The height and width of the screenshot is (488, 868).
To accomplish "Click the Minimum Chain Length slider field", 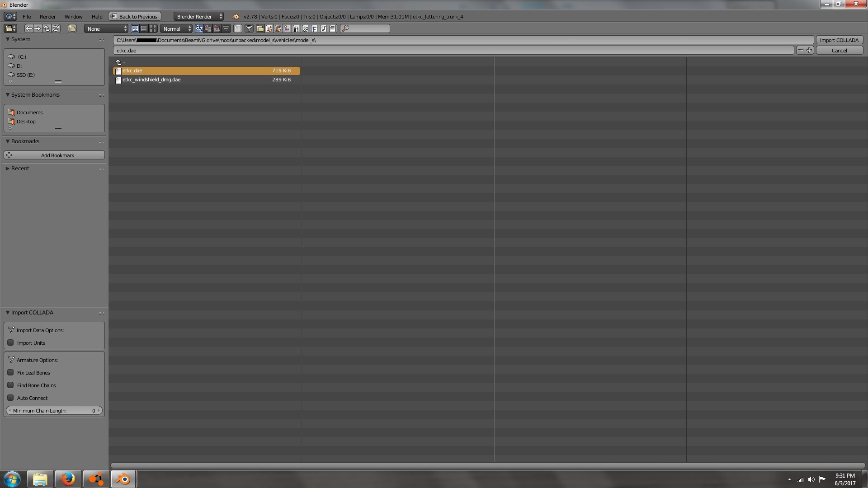I will [x=54, y=410].
